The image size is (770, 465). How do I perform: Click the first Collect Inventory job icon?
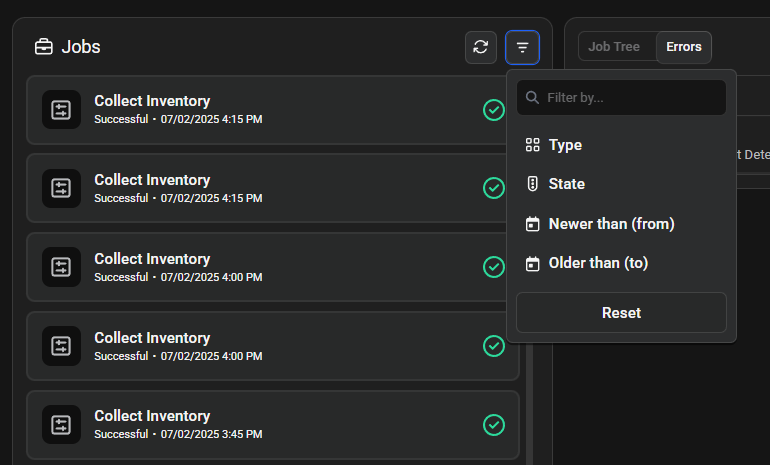(61, 109)
